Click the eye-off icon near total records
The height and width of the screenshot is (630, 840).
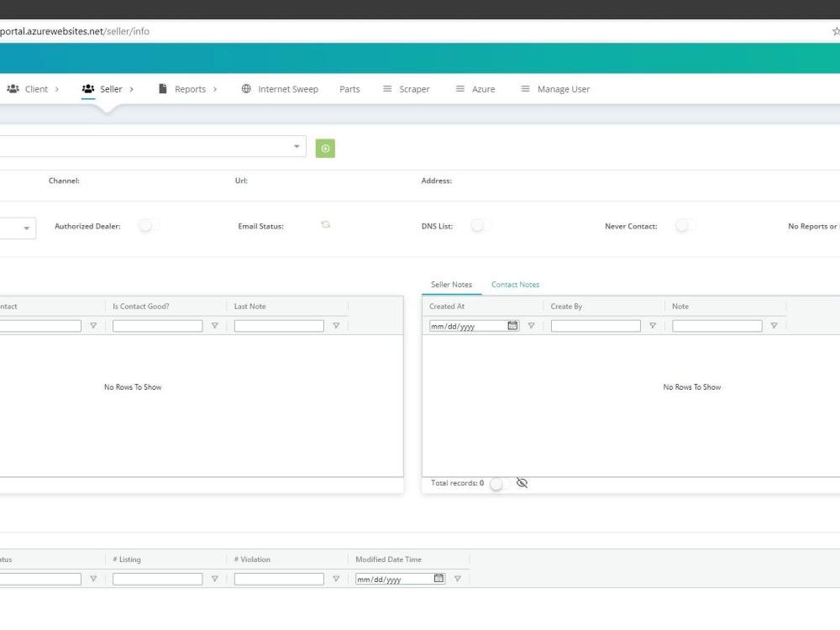[x=522, y=483]
